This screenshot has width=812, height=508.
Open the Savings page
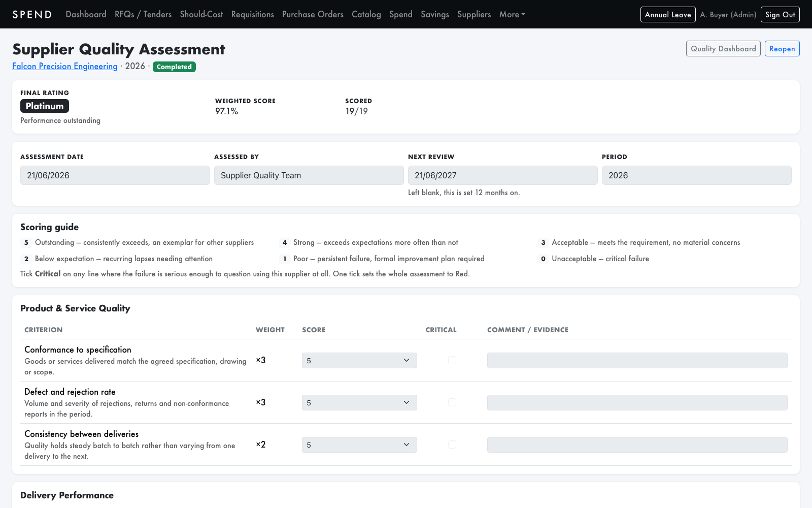[x=435, y=14]
